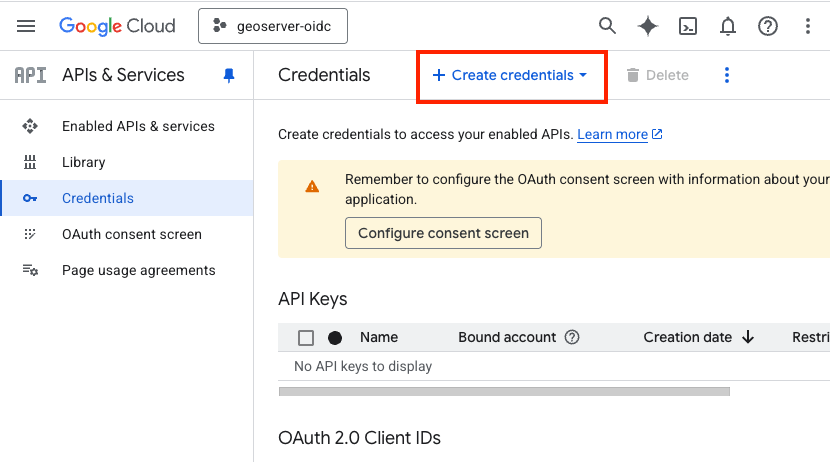Click the horizontal scrollbar under API Keys

click(504, 391)
